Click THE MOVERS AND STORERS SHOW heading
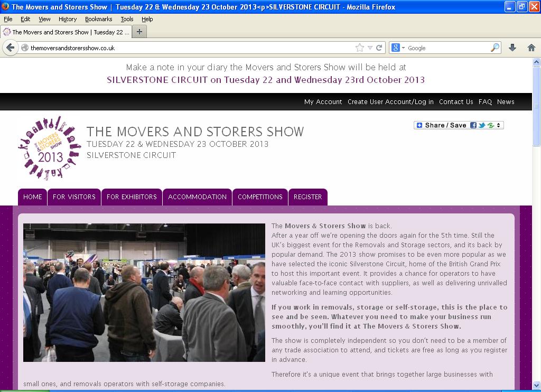Image resolution: width=541 pixels, height=392 pixels. pyautogui.click(x=195, y=132)
